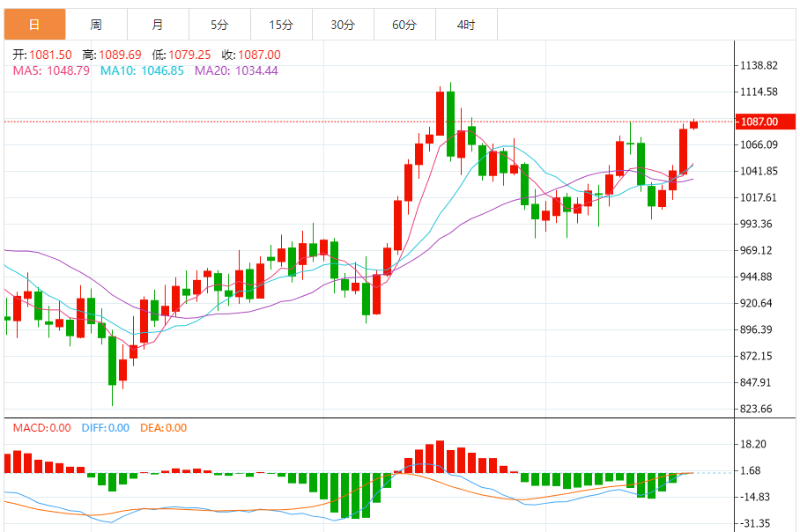Click the -31.35 MACD axis label
This screenshot has width=800, height=532.
pos(756,523)
